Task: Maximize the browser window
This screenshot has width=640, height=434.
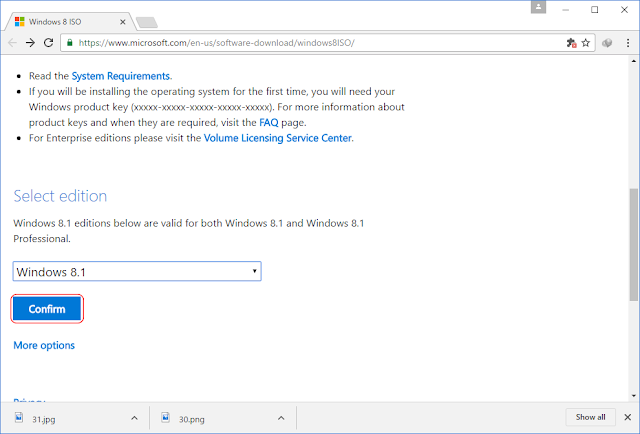Action: click(x=595, y=9)
